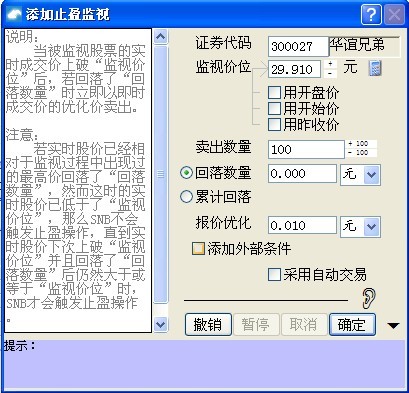409x393 pixels.
Task: Add 100 to 卖出数量 using +100
Action: coord(362,144)
